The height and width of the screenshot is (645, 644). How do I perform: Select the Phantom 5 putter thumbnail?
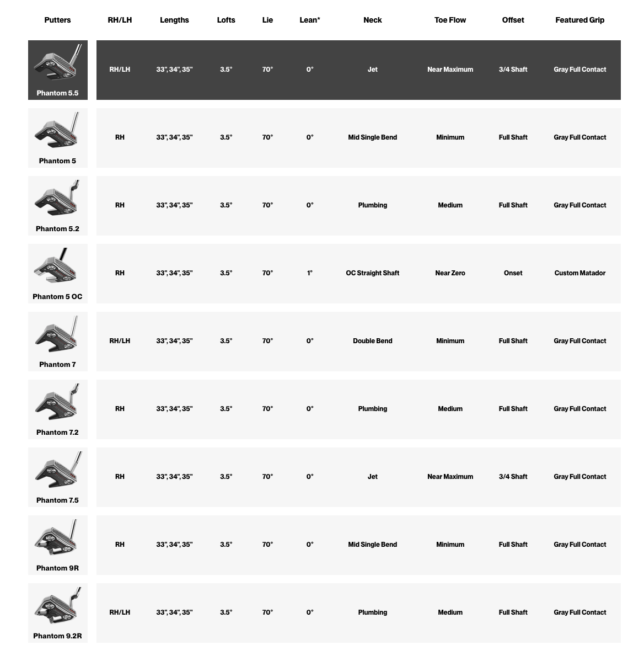tap(57, 131)
